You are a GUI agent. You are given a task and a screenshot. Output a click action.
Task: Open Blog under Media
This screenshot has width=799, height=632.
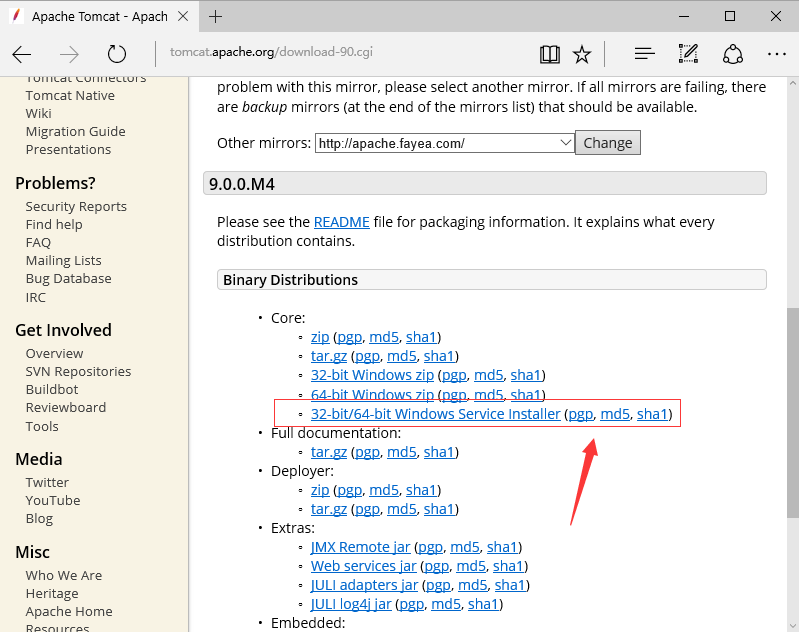pos(39,519)
